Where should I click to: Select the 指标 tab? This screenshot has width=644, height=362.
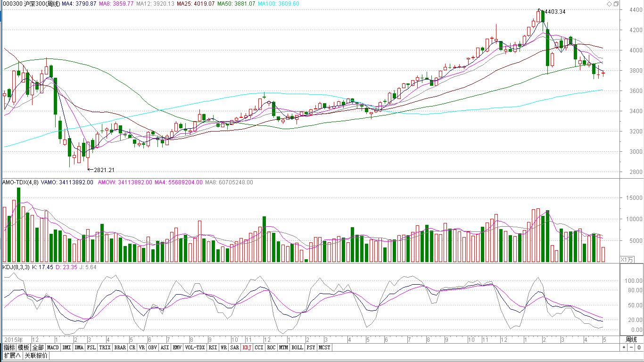(9, 347)
